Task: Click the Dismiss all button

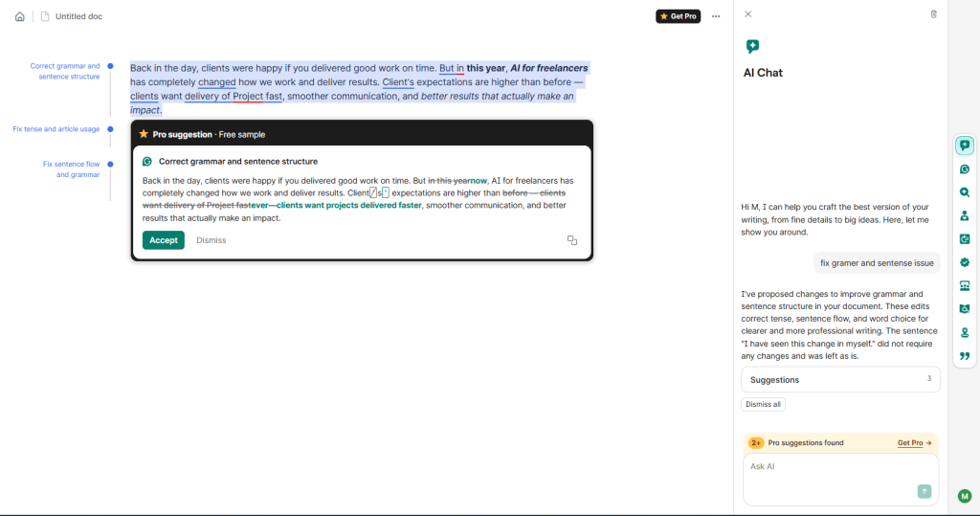Action: coord(763,404)
